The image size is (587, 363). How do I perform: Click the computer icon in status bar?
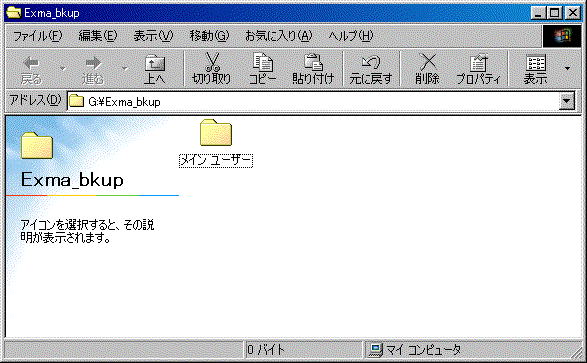pyautogui.click(x=375, y=350)
